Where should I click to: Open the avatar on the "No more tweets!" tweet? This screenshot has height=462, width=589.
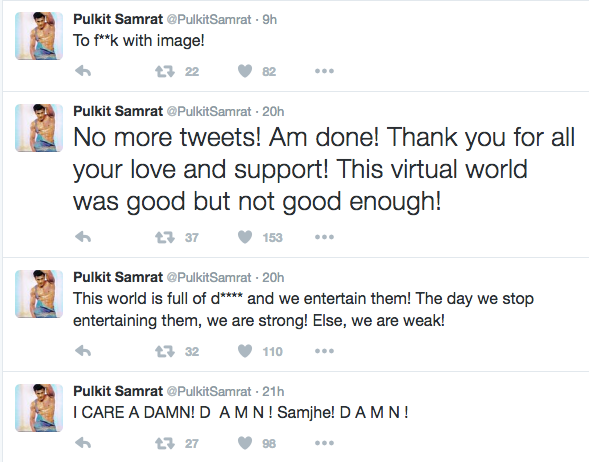(x=39, y=128)
